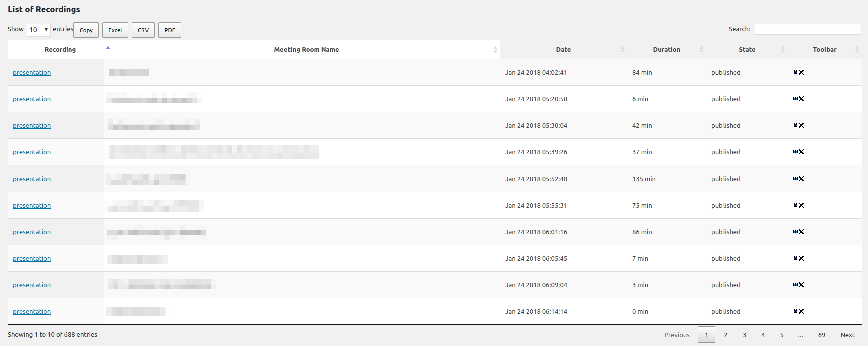Sort table by Date column
This screenshot has width=868, height=346.
[x=563, y=49]
